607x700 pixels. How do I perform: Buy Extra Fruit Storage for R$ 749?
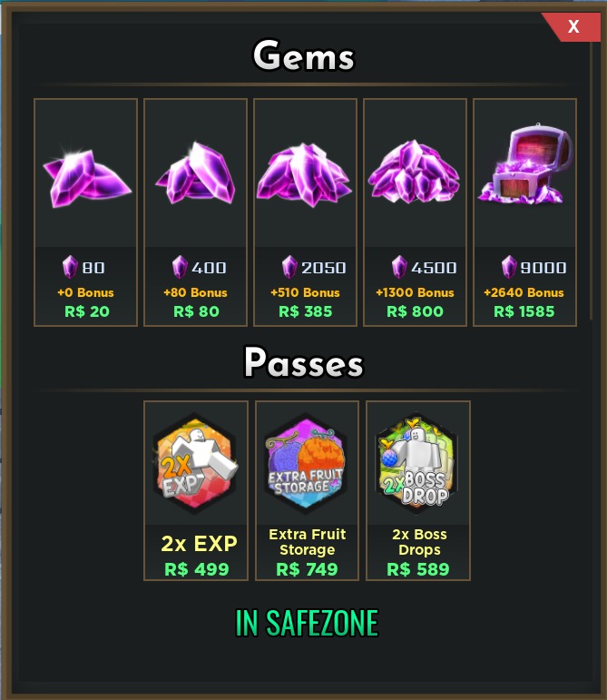coord(307,569)
